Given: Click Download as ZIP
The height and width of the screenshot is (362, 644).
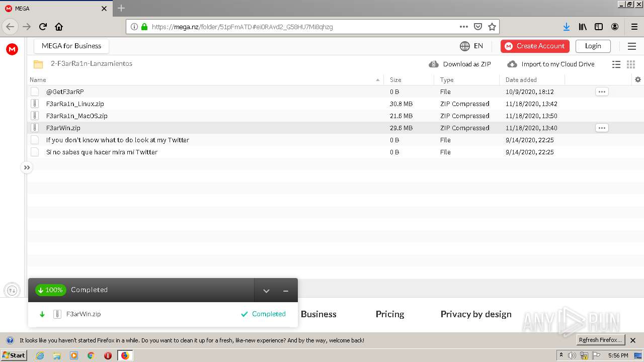Looking at the screenshot, I should pos(460,64).
